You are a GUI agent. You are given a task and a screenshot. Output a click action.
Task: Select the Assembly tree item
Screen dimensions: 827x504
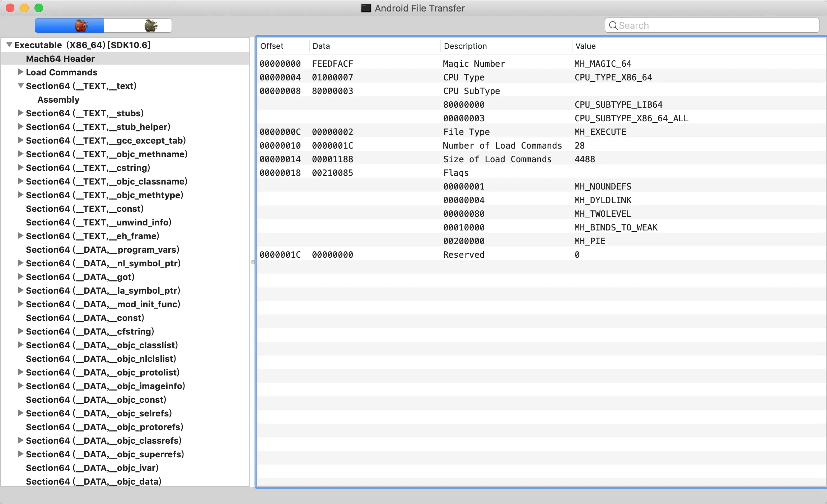[x=59, y=99]
